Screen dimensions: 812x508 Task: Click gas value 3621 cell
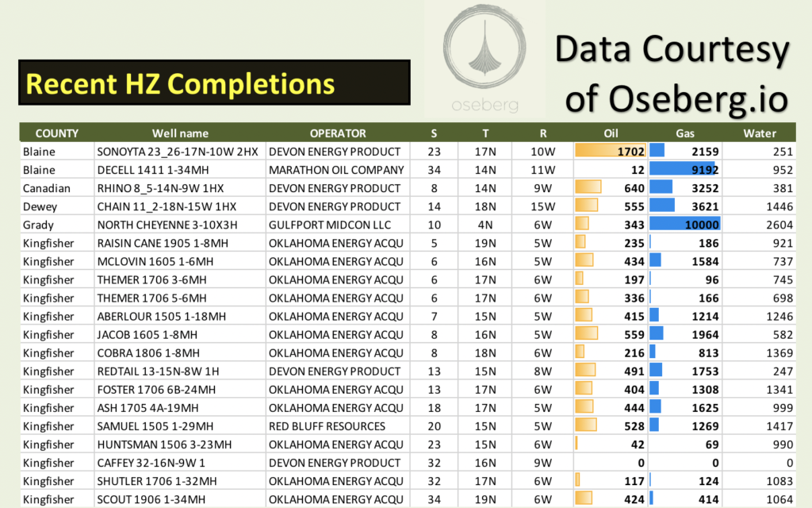coord(685,206)
